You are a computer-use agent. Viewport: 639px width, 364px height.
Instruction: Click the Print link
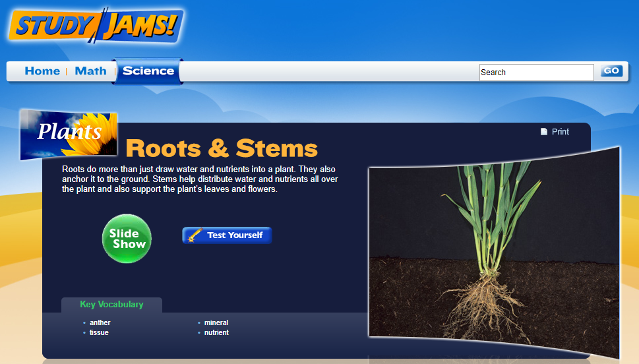560,132
